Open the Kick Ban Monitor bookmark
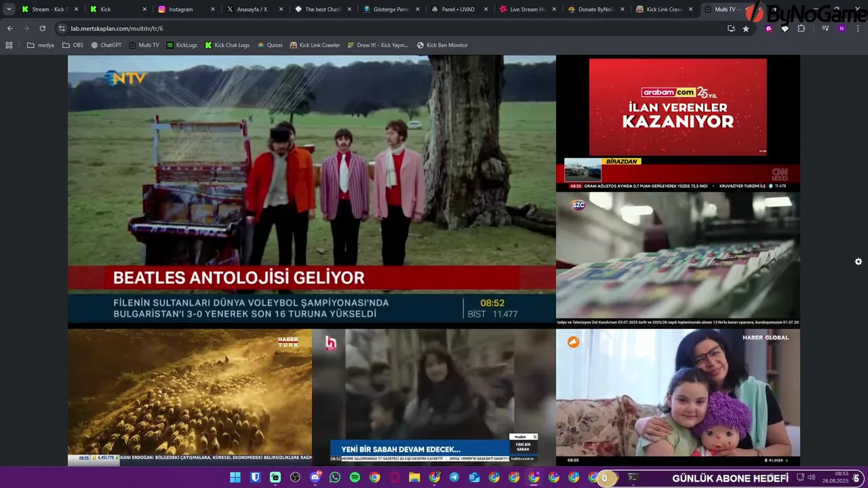868x488 pixels. click(x=442, y=45)
